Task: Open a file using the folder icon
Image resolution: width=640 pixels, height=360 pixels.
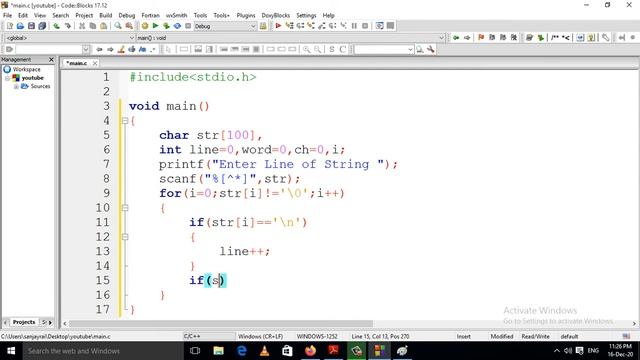Action: click(20, 26)
